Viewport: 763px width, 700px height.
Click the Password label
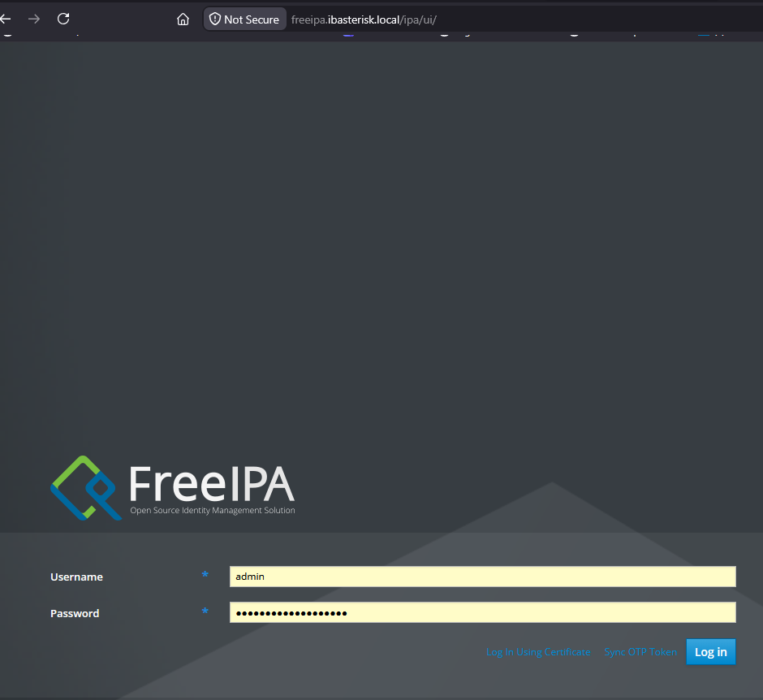[x=75, y=613]
